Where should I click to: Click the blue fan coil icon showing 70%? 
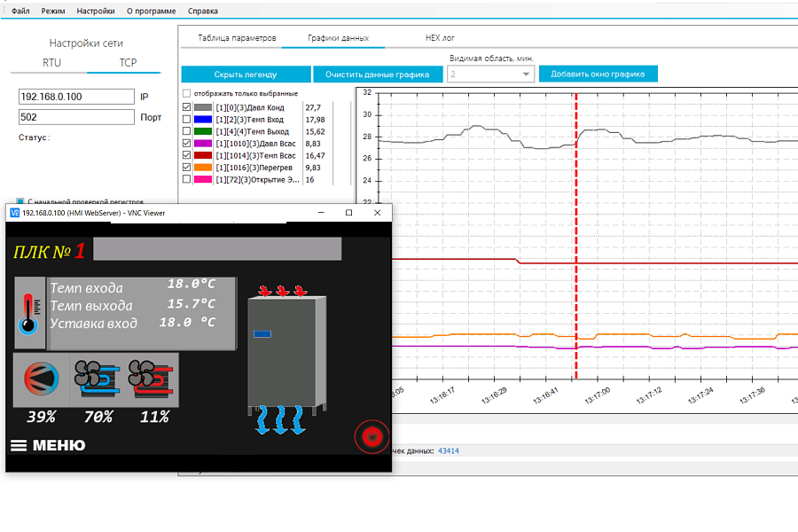coord(98,379)
